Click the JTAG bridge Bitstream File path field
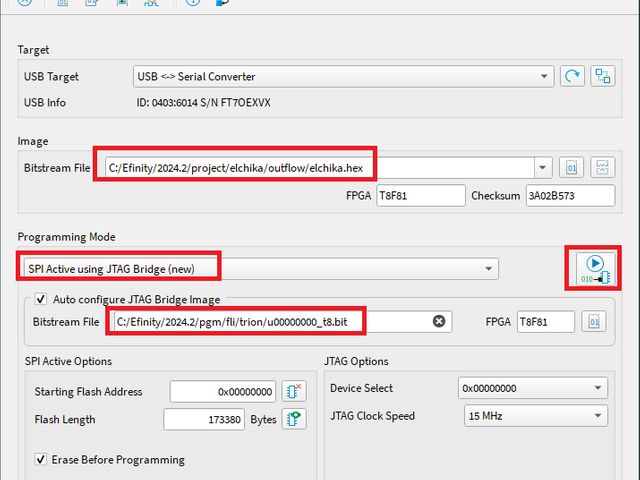The height and width of the screenshot is (480, 640). click(270, 321)
